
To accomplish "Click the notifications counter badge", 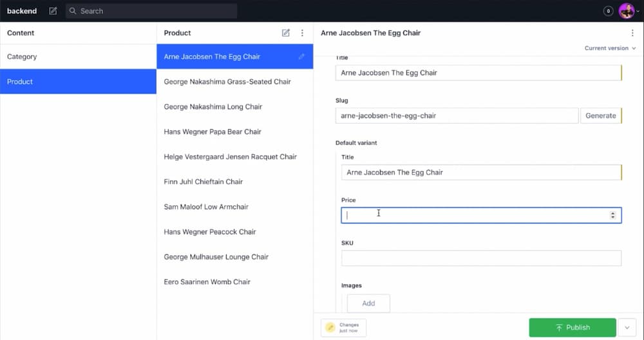I will [x=608, y=11].
